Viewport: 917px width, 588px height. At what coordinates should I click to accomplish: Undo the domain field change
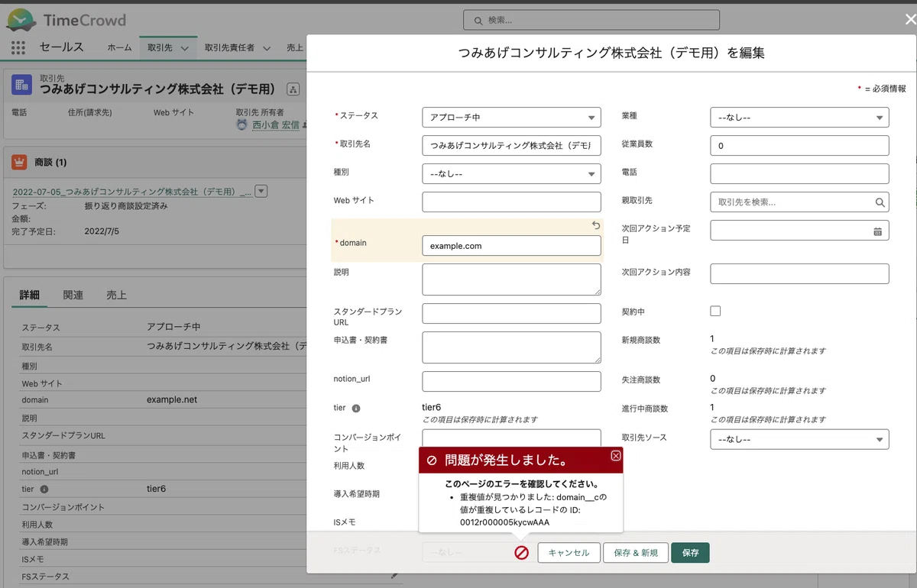tap(596, 225)
